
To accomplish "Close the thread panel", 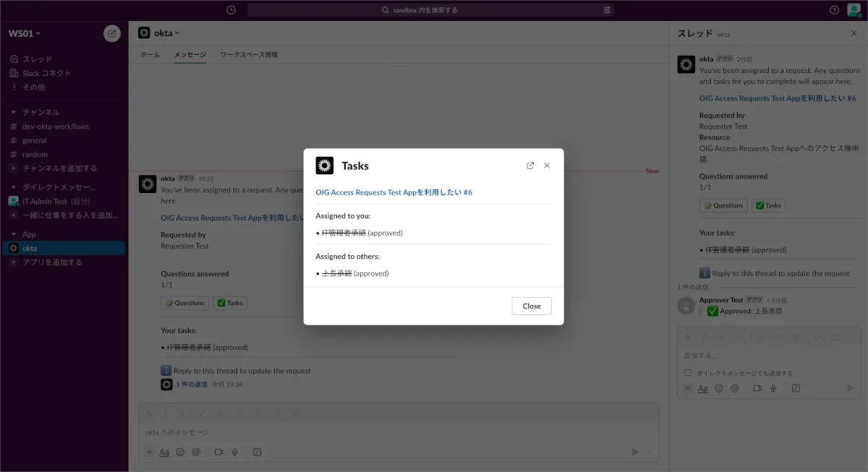I will pyautogui.click(x=854, y=33).
